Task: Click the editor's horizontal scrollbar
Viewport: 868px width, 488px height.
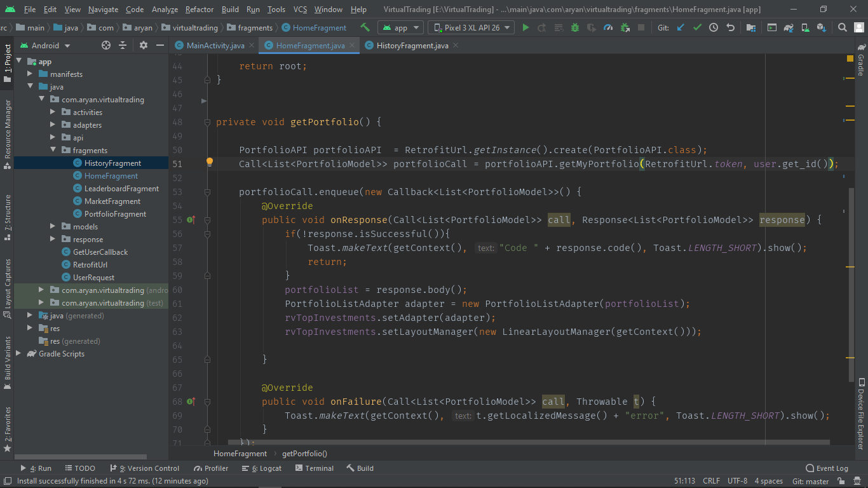Action: 508,442
